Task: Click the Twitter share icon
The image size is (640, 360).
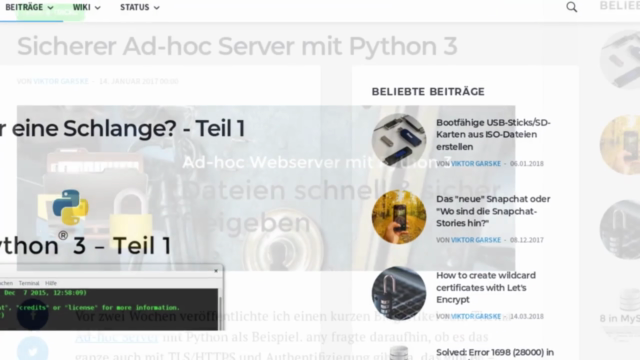Action: pos(33,350)
